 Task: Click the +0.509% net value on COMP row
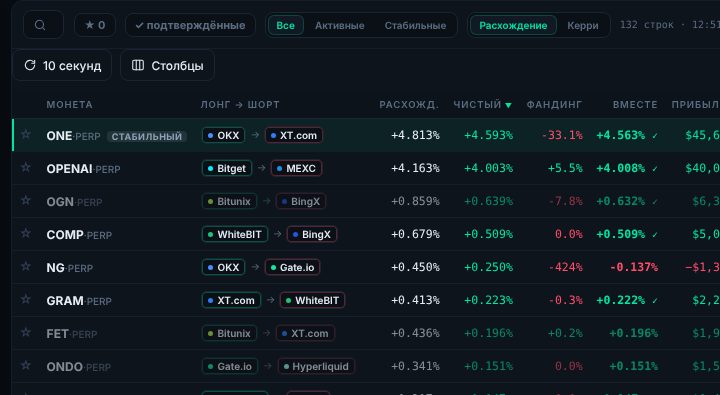pos(488,234)
